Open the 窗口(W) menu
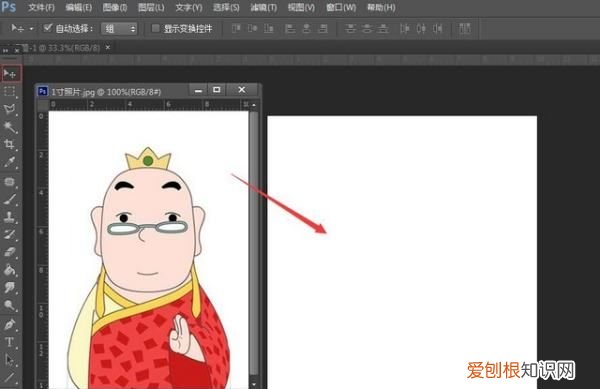This screenshot has height=389, width=600. coord(341,7)
